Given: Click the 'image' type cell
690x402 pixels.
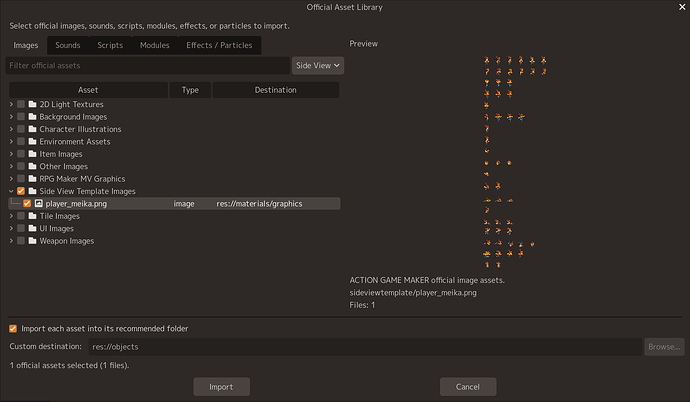Looking at the screenshot, I should 184,204.
